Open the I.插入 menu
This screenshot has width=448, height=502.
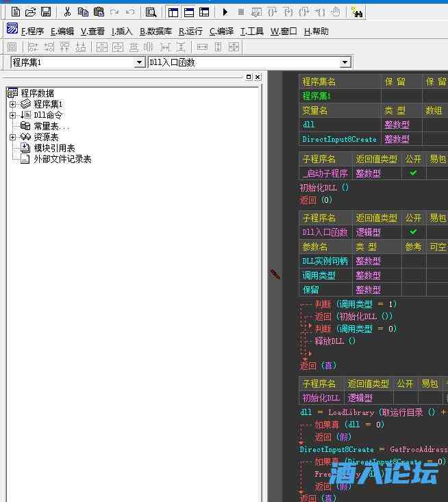pos(122,32)
